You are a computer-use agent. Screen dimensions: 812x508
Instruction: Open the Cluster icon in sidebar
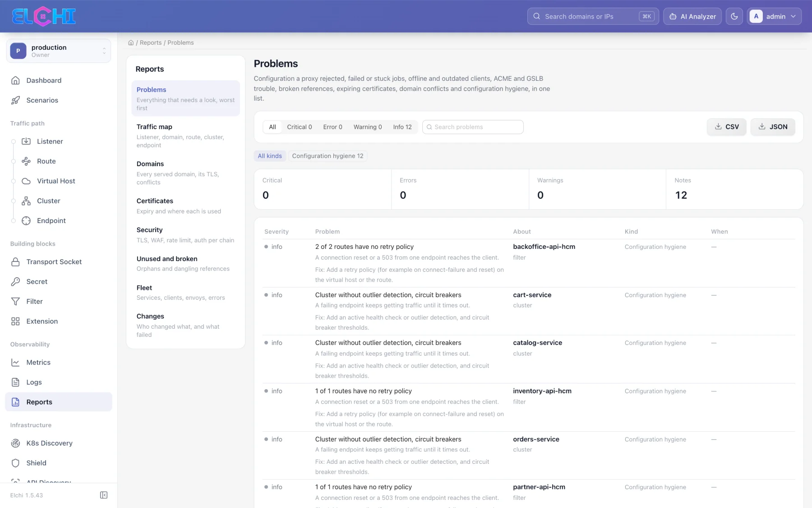tap(26, 201)
